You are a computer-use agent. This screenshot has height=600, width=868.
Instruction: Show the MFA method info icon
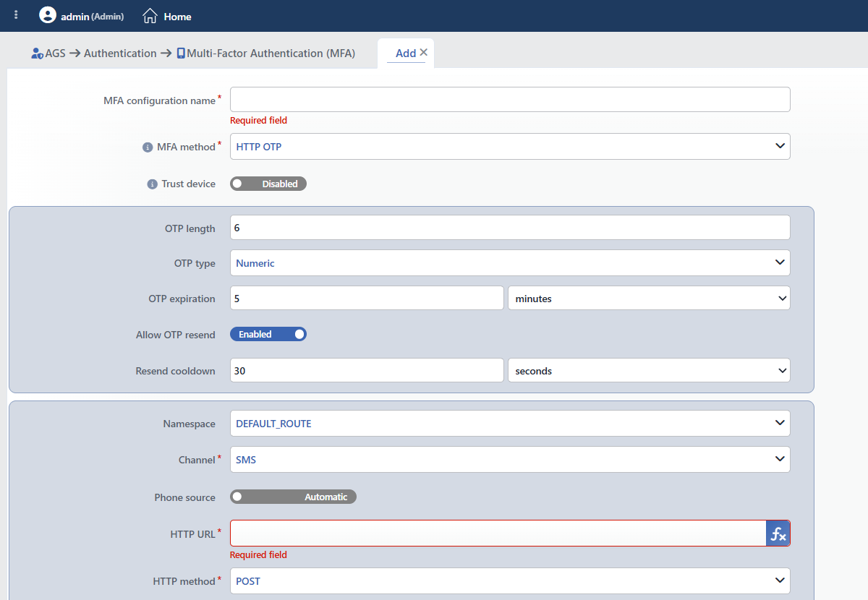tap(148, 147)
